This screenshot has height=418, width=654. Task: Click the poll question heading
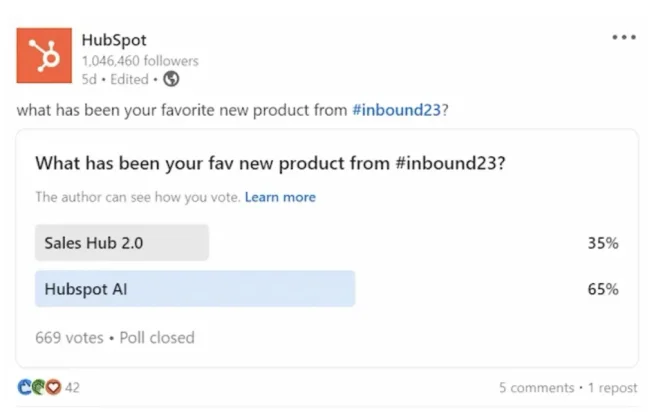[270, 163]
